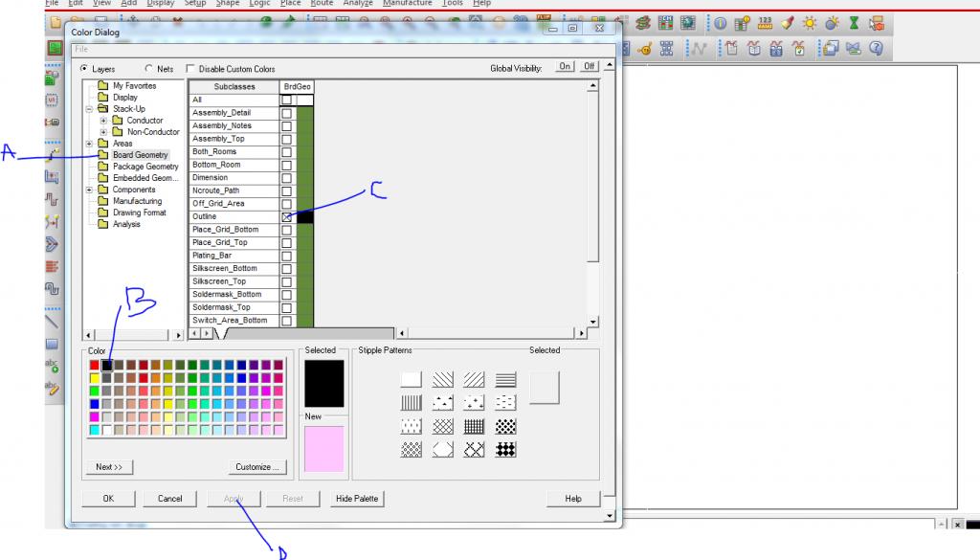Open the Route menu
The image size is (980, 560).
322,3
